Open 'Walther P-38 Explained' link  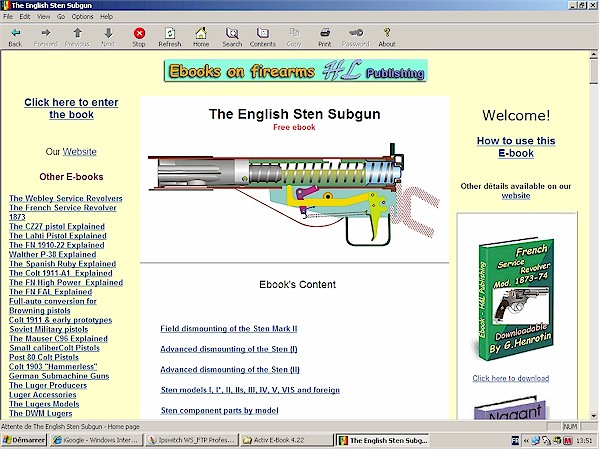[x=53, y=254]
